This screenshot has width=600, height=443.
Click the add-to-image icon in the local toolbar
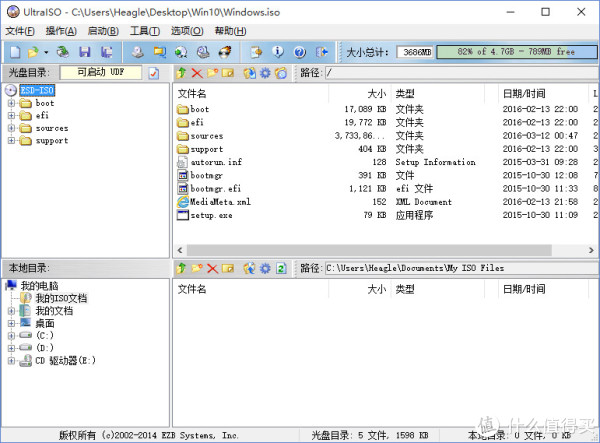(249, 268)
